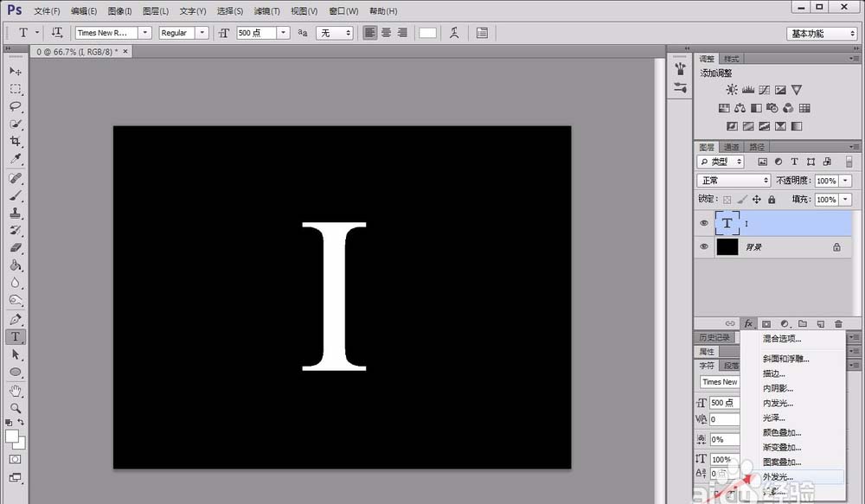
Task: Delete layer with the trash icon
Action: tap(838, 323)
